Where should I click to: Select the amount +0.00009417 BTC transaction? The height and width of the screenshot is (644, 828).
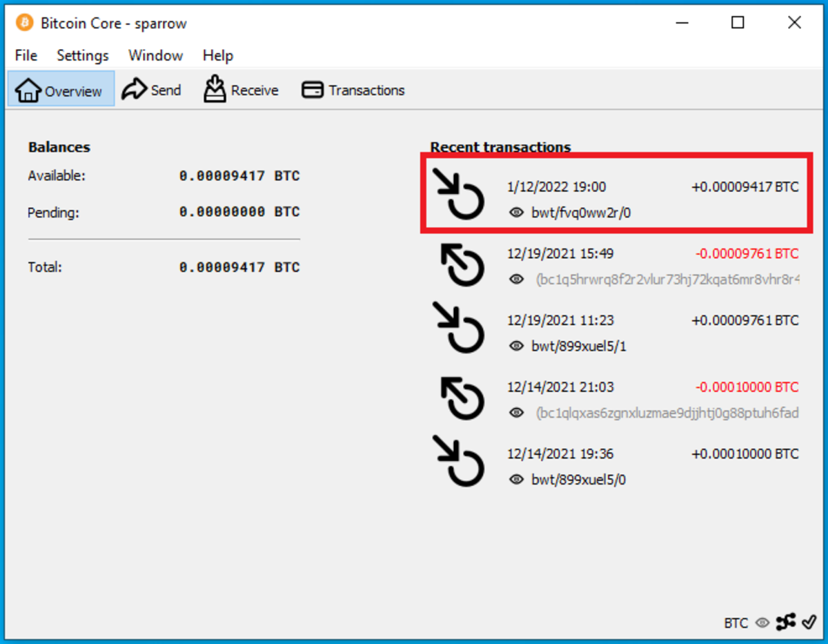745,186
